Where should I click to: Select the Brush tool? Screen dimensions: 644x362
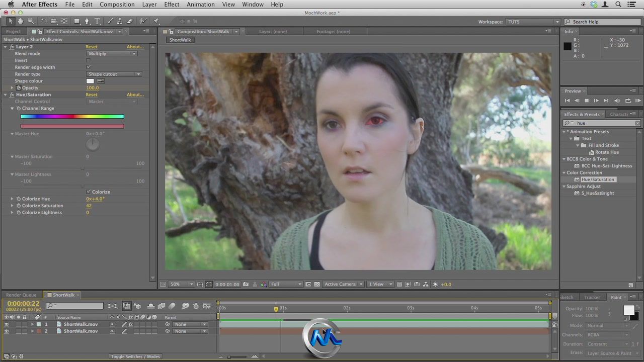point(110,21)
